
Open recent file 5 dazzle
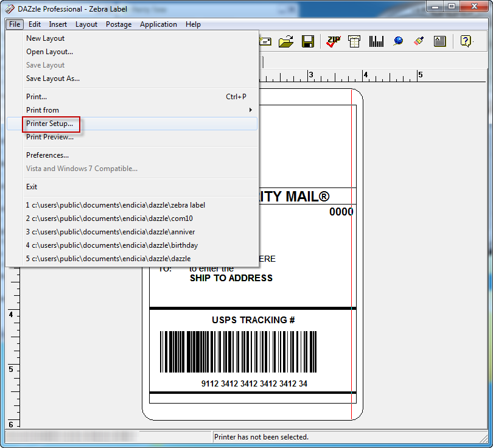tap(132, 259)
